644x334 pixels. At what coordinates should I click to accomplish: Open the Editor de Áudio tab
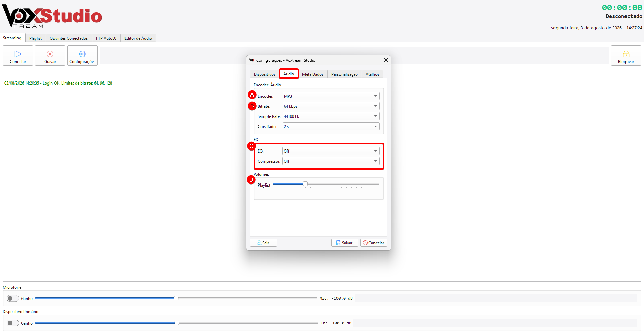138,38
